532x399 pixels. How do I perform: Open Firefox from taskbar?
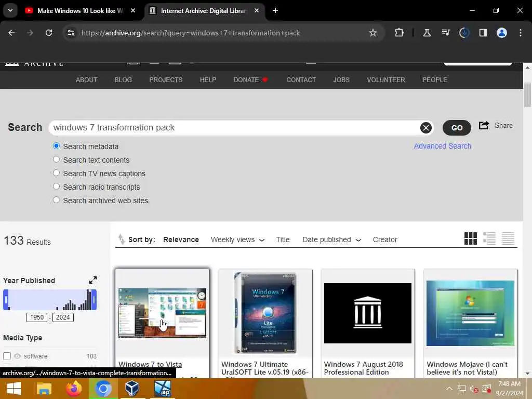(x=74, y=389)
